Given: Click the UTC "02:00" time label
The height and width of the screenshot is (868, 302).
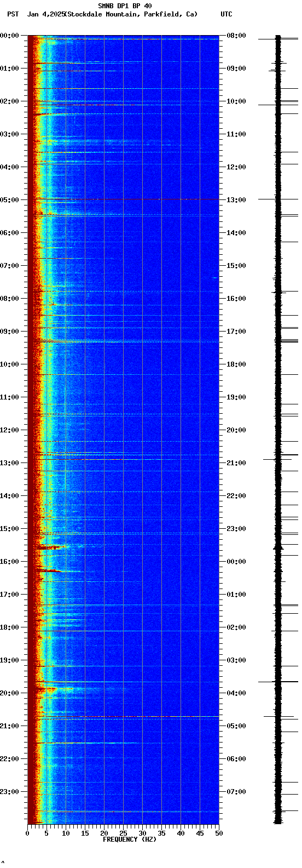Looking at the screenshot, I should coord(236,627).
